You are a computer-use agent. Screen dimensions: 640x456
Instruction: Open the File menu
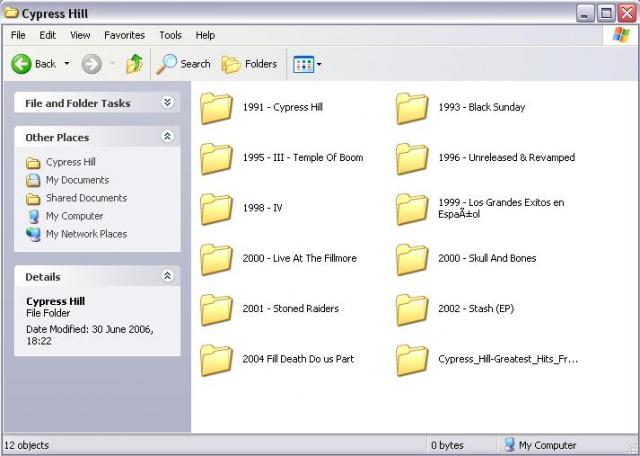[18, 35]
